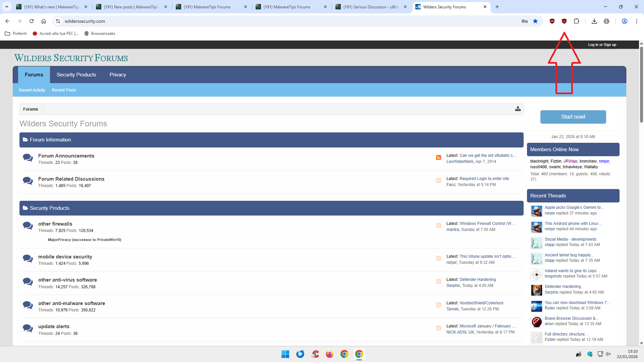Click the Downloads icon in toolbar
The height and width of the screenshot is (362, 644).
(594, 21)
